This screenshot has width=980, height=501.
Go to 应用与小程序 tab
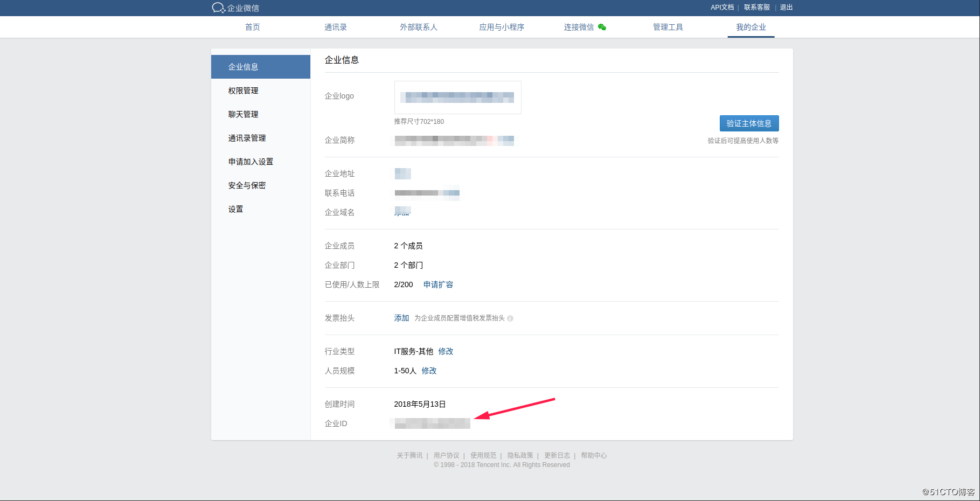(x=502, y=27)
